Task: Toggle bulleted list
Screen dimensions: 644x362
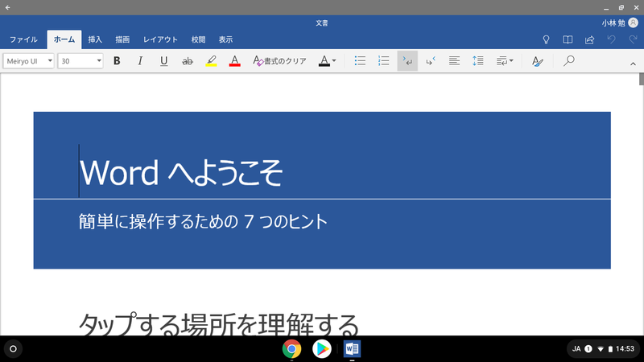Action: tap(360, 61)
